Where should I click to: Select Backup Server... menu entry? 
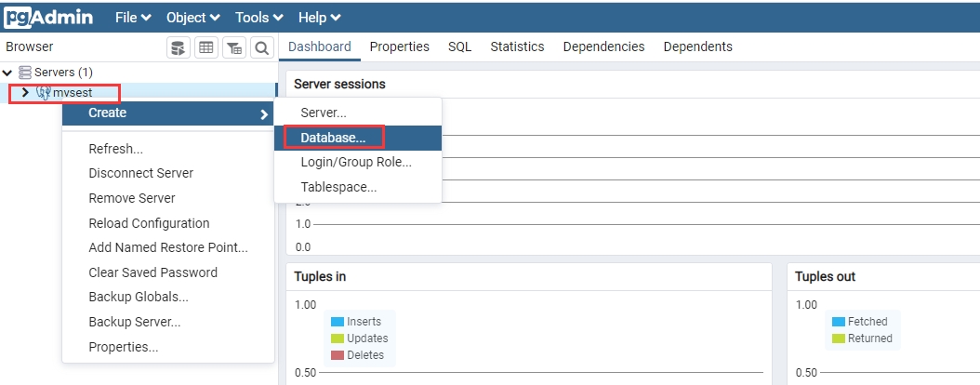point(134,322)
